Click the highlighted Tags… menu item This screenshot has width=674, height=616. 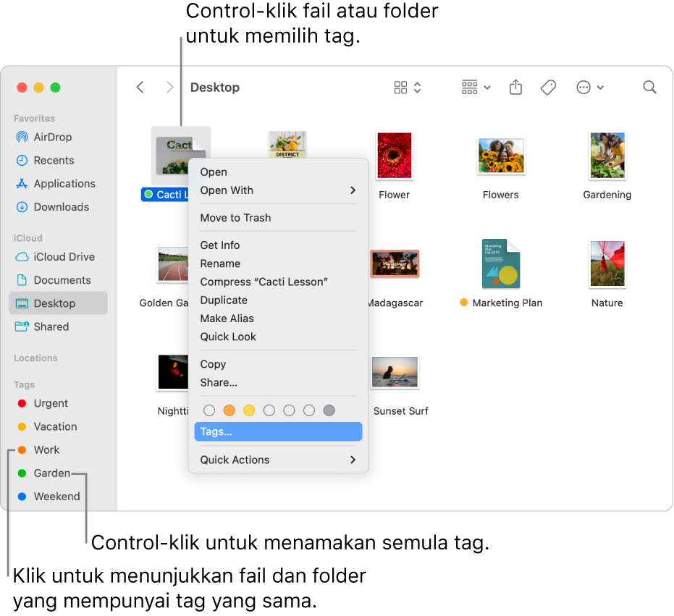click(278, 431)
